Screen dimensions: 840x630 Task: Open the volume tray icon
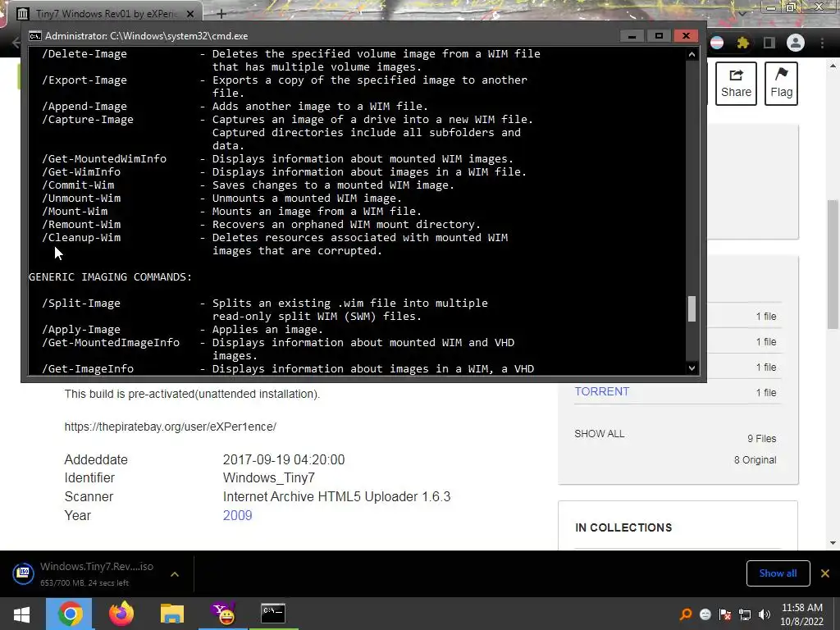click(x=765, y=614)
